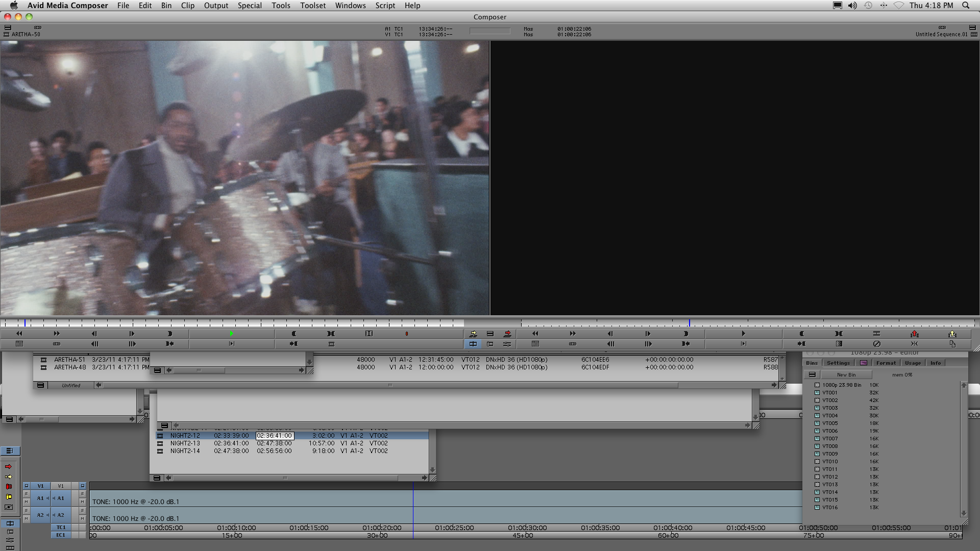Switch to the Settings tab in project window

[x=838, y=363]
